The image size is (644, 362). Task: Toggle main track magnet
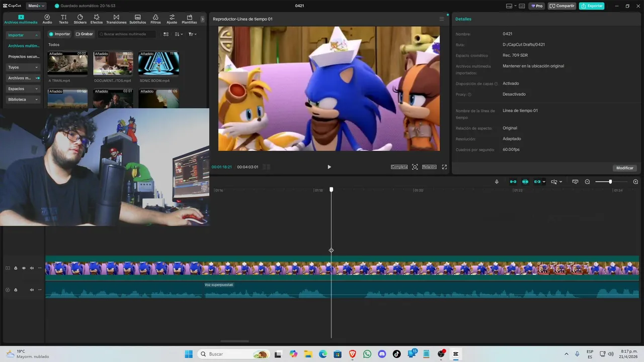(x=513, y=182)
